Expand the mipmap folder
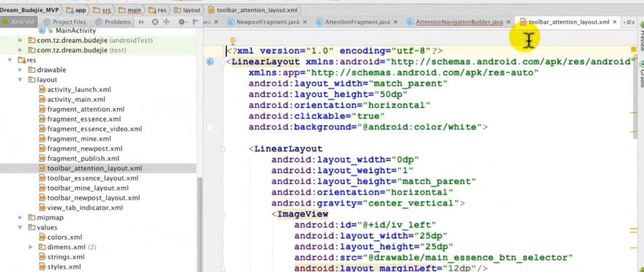 (x=20, y=218)
